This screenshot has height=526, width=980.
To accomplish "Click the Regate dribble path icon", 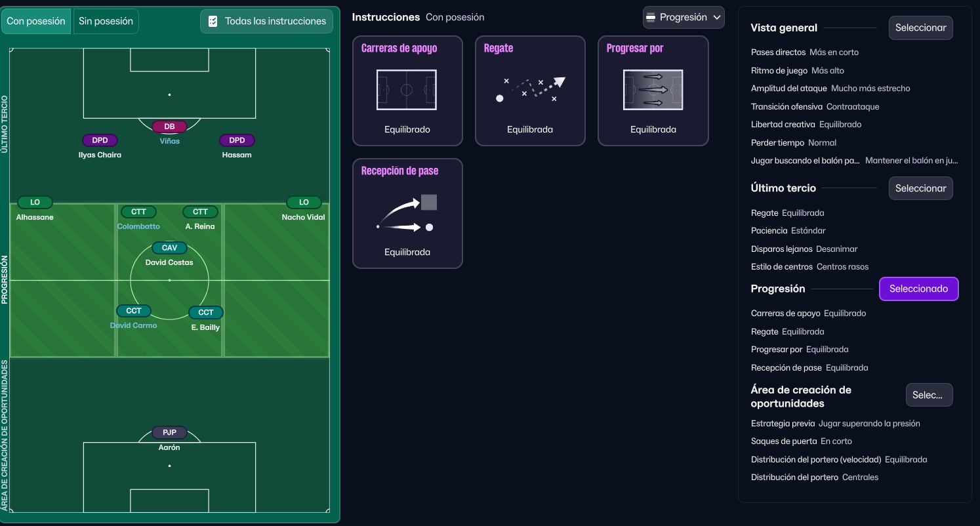I will click(529, 90).
